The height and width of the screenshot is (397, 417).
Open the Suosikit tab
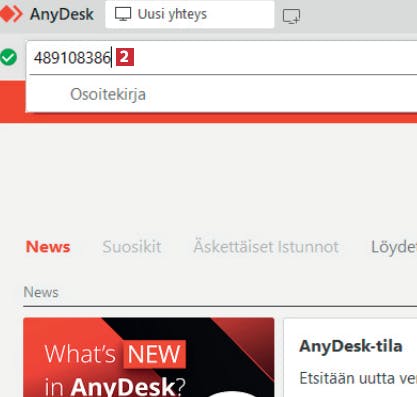132,247
